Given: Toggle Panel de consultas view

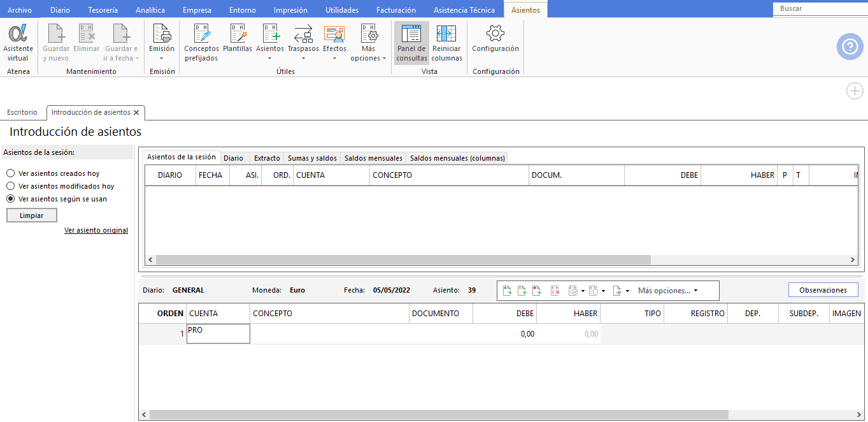Looking at the screenshot, I should tap(411, 42).
